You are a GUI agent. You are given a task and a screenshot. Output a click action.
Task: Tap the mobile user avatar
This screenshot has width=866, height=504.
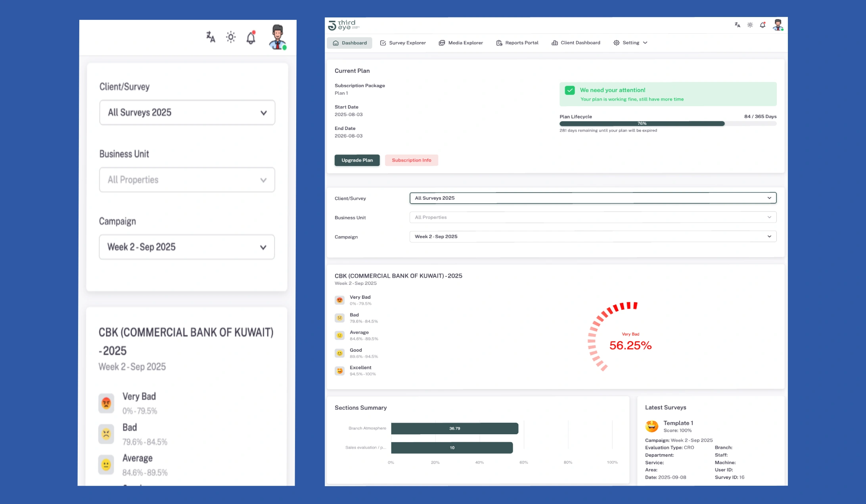pos(278,37)
